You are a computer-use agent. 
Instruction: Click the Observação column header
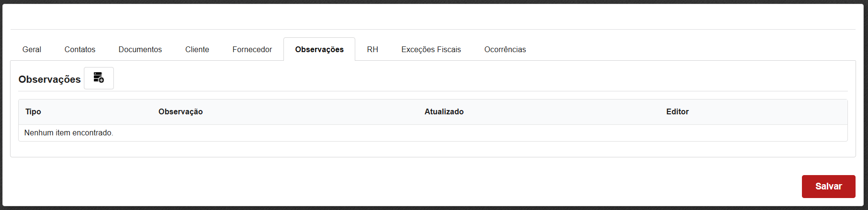tap(180, 111)
